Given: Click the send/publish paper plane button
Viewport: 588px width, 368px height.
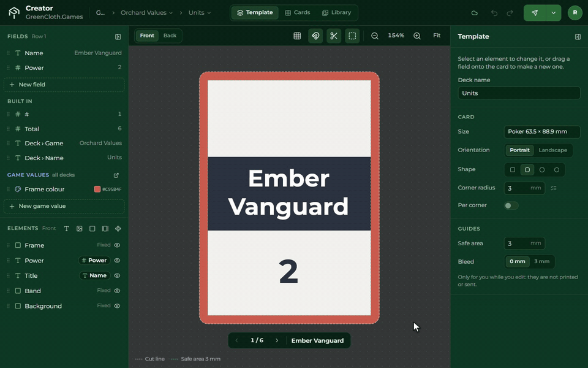Looking at the screenshot, I should tap(535, 13).
